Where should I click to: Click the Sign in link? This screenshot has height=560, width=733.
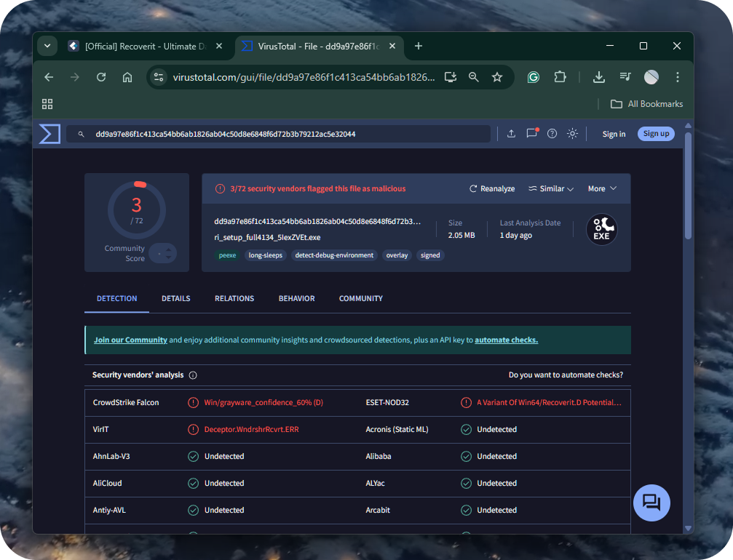pyautogui.click(x=614, y=134)
